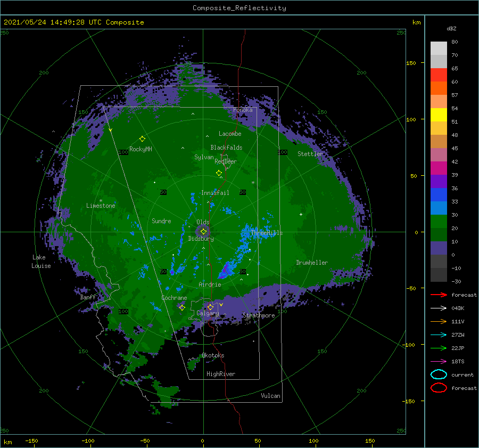Screen dimensions: 479x448
Task: Select the orange 111V arrow icon
Action: coord(439,321)
